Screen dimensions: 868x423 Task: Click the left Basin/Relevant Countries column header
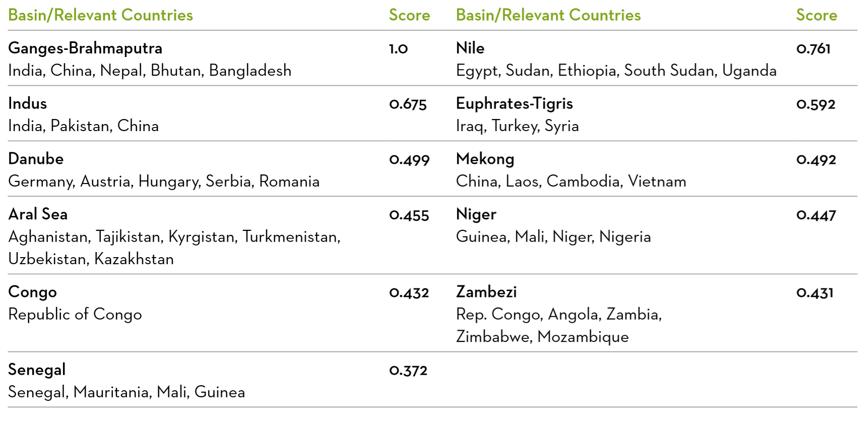pyautogui.click(x=100, y=15)
